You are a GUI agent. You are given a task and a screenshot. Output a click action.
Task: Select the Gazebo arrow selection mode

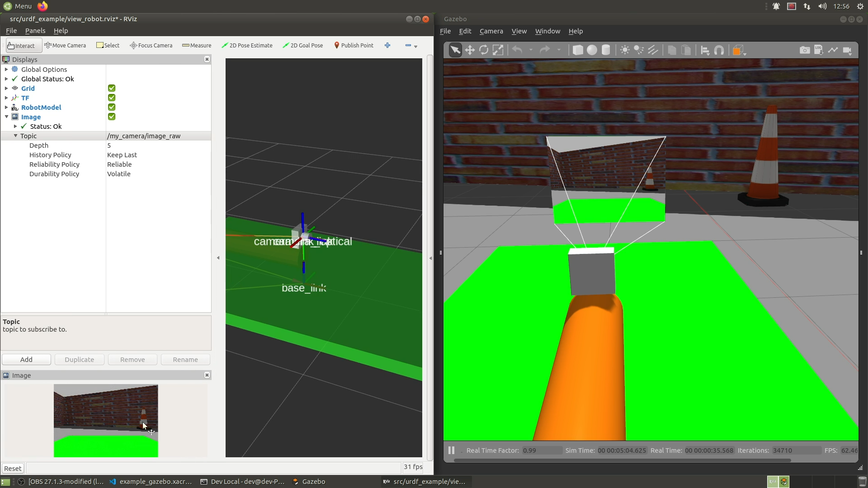point(455,50)
